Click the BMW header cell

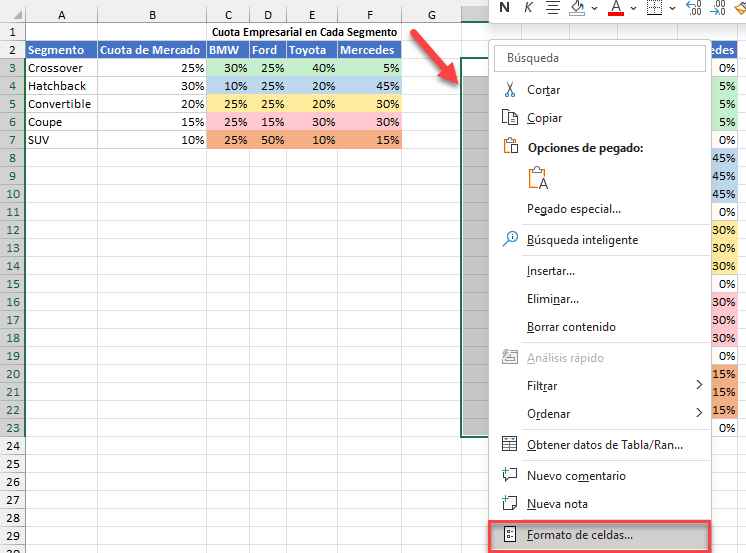[x=228, y=50]
